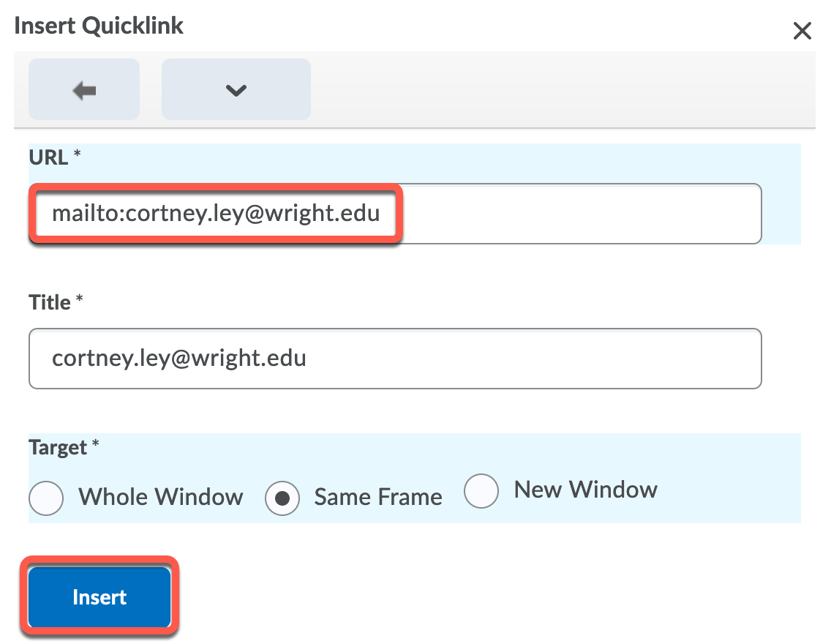
Task: Place cursor in cortney.ley@wright.edu title text
Action: 179,359
